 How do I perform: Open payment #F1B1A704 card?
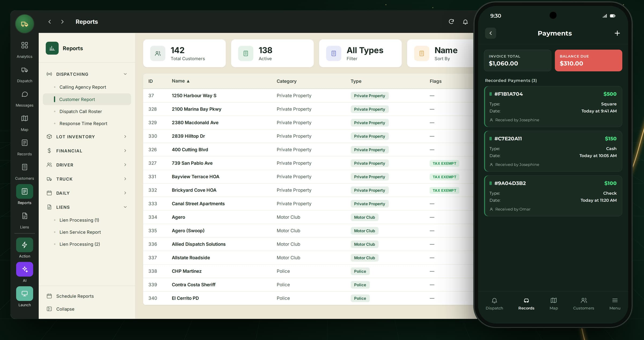point(553,107)
